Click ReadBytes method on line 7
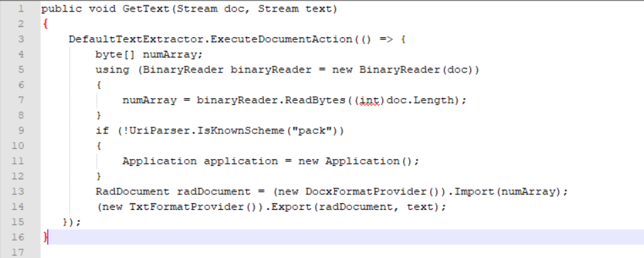Image resolution: width=644 pixels, height=258 pixels. click(315, 100)
